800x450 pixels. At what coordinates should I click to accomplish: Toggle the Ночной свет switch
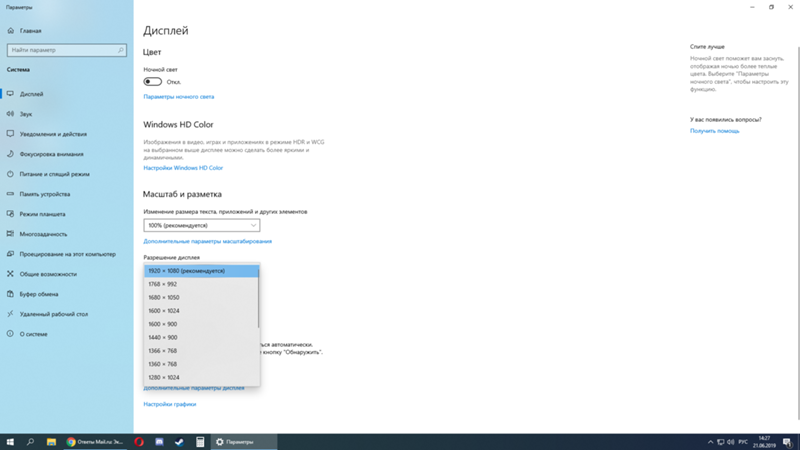click(x=153, y=82)
